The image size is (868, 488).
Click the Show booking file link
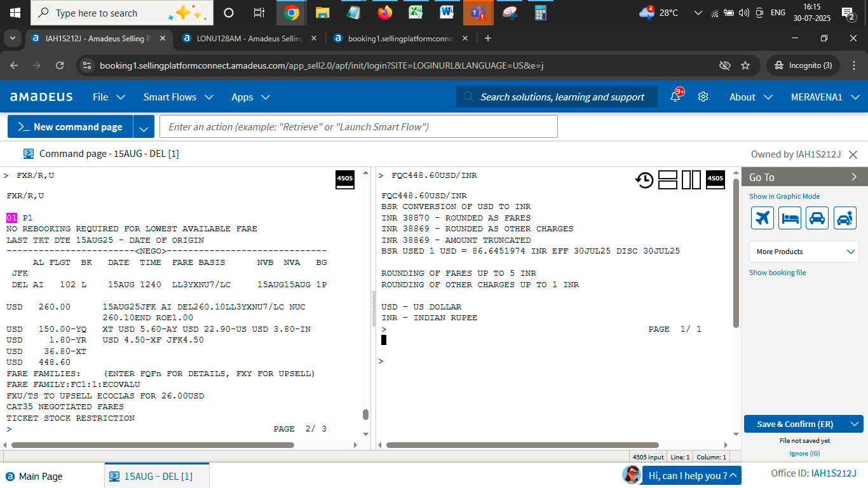click(x=777, y=273)
